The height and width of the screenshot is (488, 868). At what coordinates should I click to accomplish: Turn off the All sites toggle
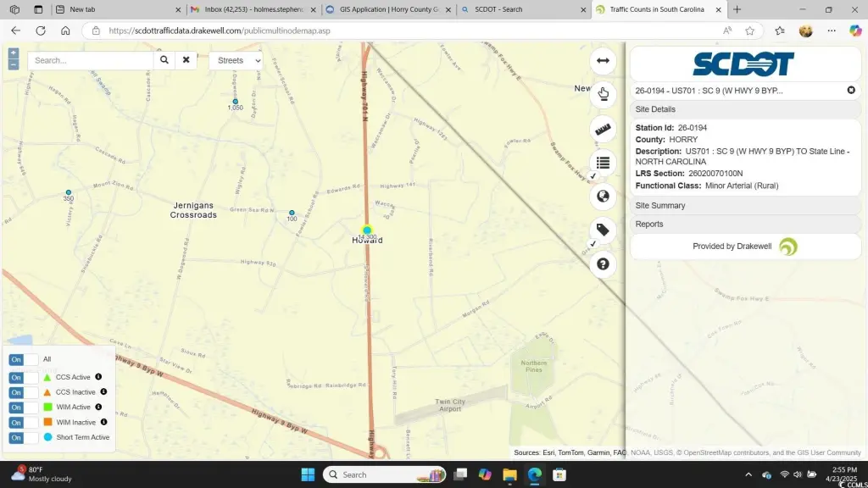23,359
